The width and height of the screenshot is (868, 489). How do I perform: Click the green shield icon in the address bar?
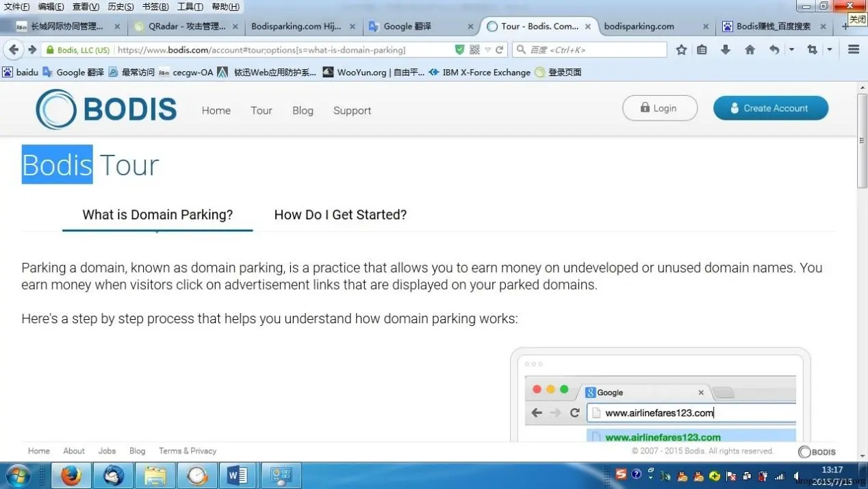460,50
